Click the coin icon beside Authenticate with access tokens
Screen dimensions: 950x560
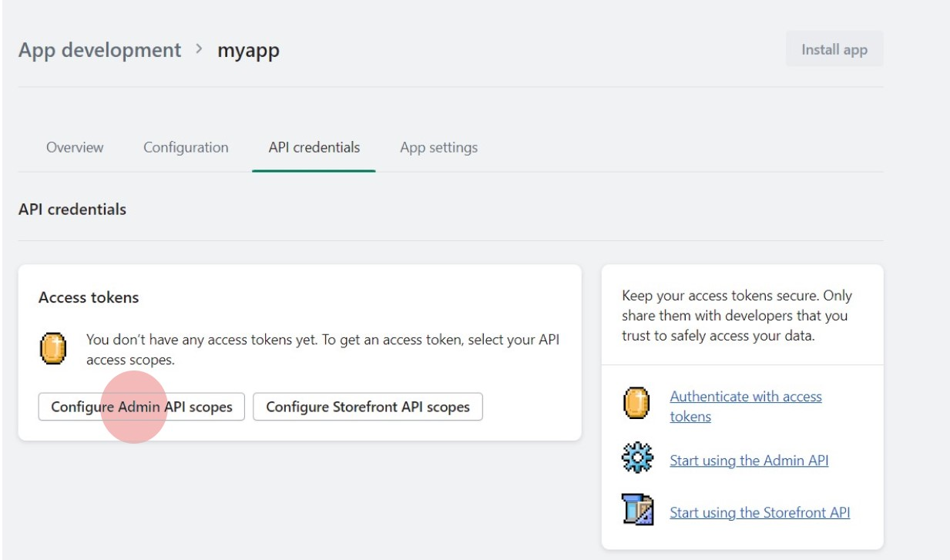click(636, 404)
